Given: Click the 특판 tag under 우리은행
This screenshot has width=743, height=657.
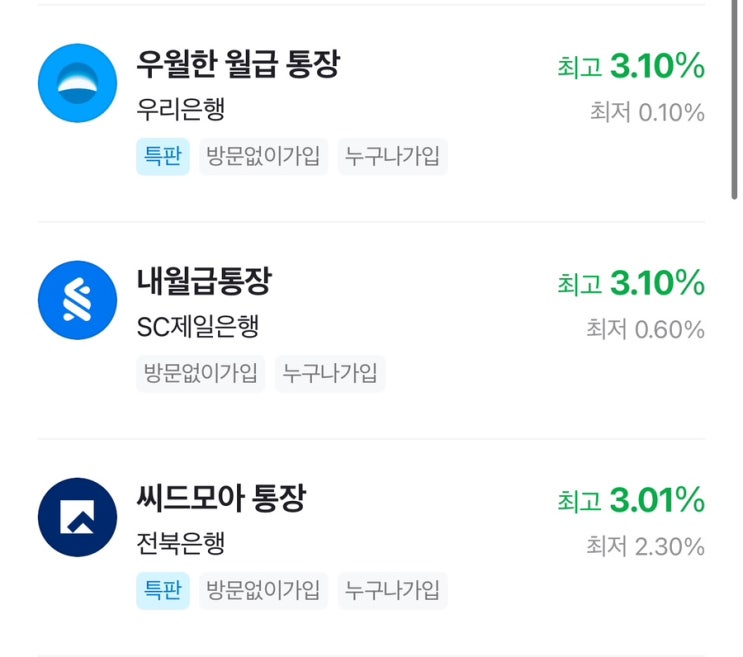Looking at the screenshot, I should (162, 157).
